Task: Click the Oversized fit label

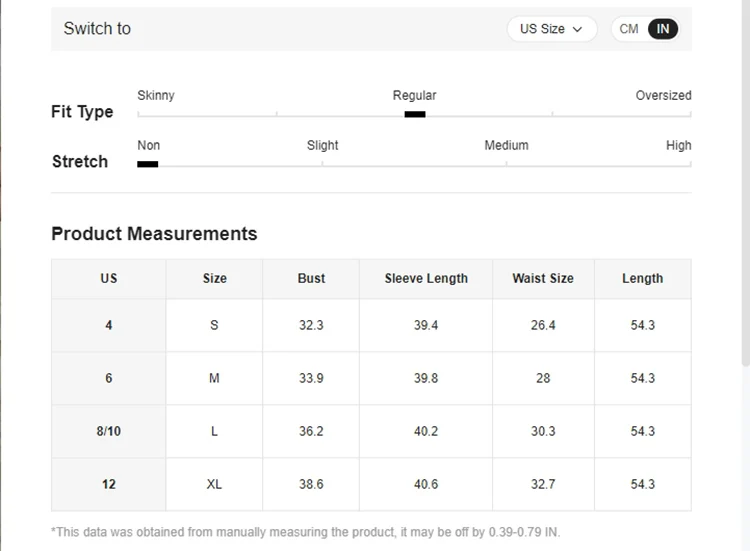Action: coord(663,95)
